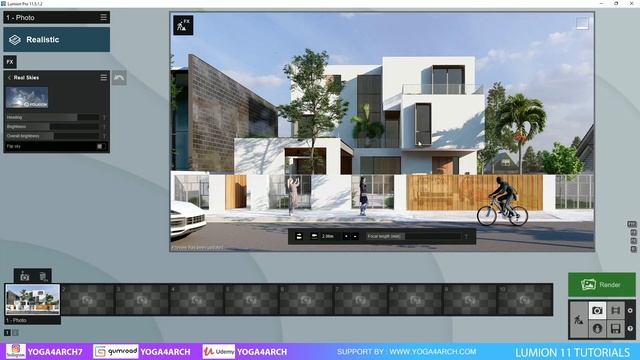
Task: Click the Udemy YOGA4ARCH banner link
Action: click(x=245, y=351)
